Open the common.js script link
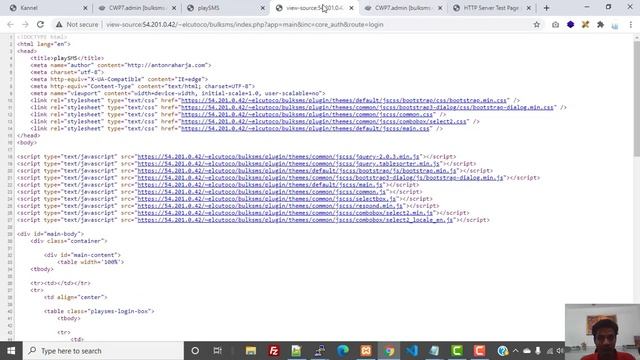640x360 pixels. coord(261,191)
